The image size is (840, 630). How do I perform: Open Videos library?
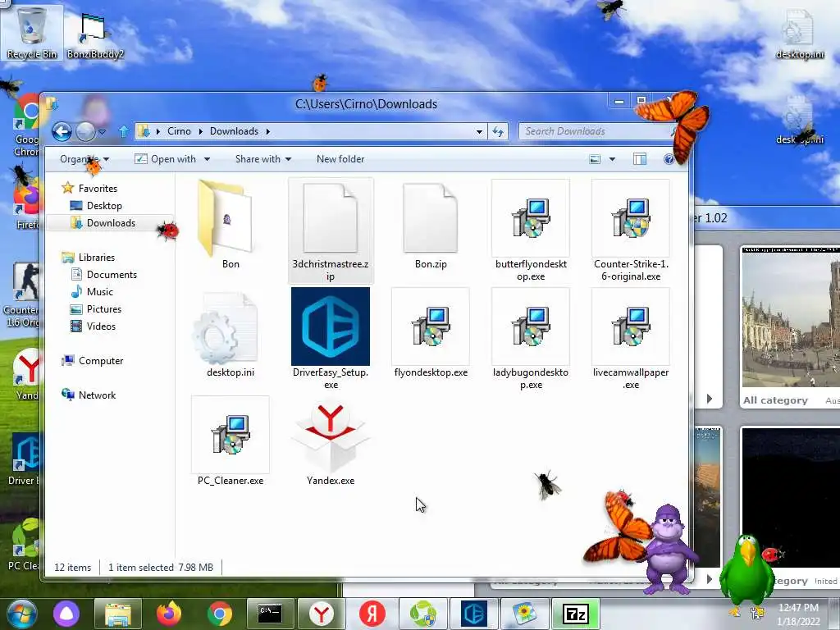(x=101, y=326)
